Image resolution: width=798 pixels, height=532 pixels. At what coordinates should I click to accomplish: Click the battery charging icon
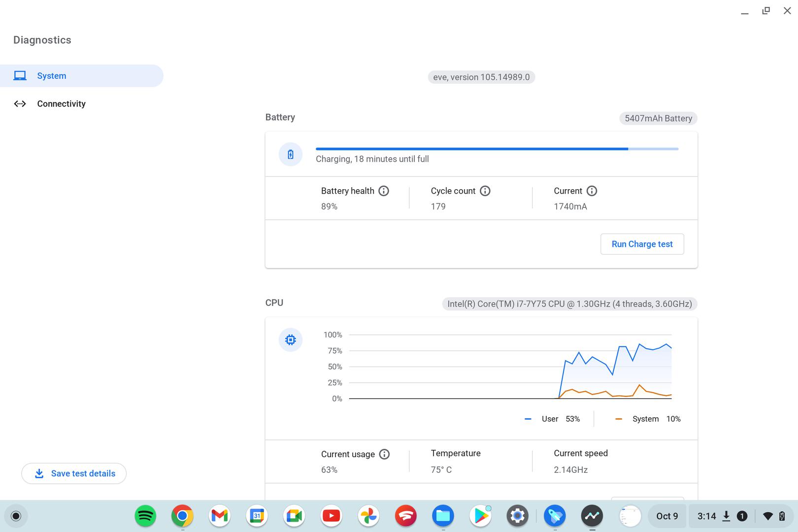(291, 155)
